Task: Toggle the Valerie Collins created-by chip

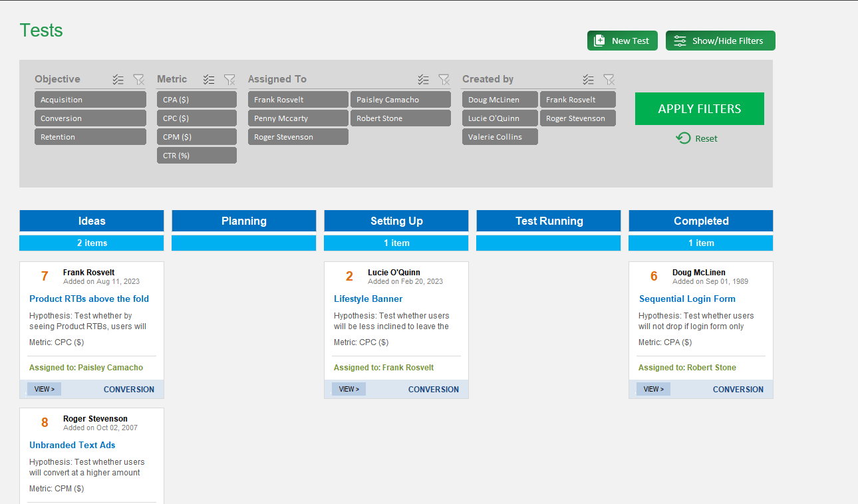Action: pyautogui.click(x=500, y=136)
